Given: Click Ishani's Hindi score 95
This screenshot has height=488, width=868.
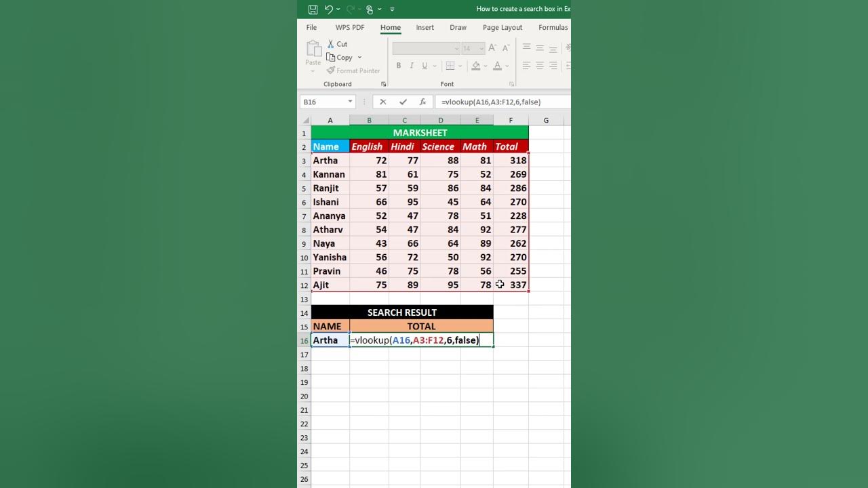Looking at the screenshot, I should click(404, 202).
